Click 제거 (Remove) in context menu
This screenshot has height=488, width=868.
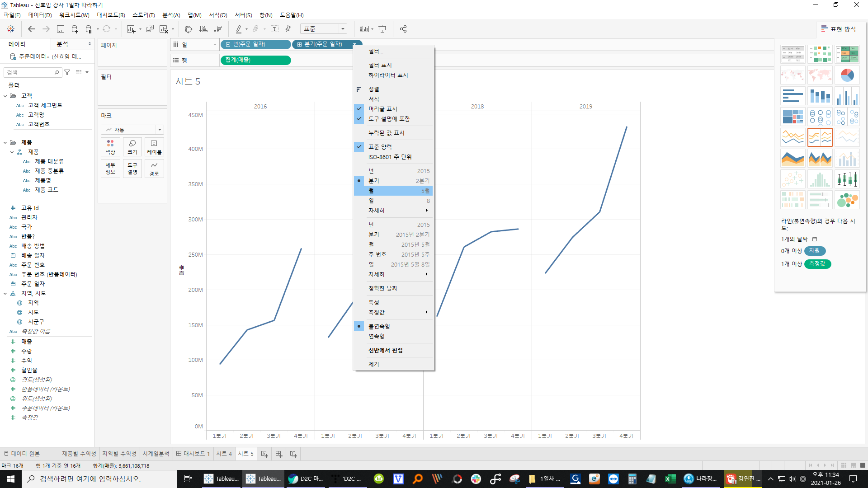pos(393,364)
